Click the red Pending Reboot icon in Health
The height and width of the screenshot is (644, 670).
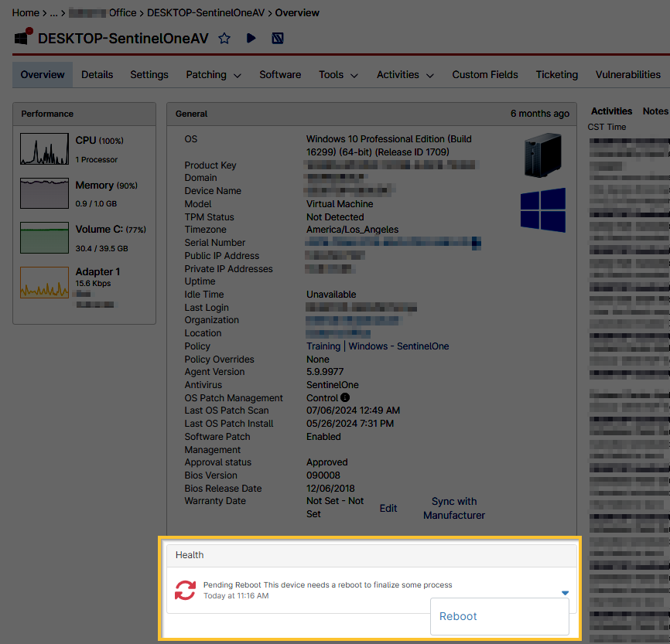click(185, 590)
